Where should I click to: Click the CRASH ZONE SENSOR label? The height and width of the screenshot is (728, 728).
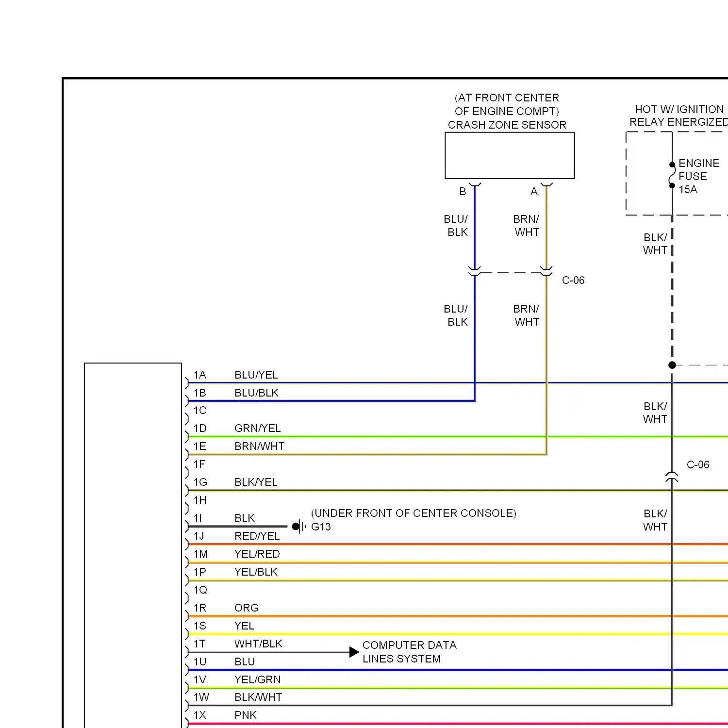pyautogui.click(x=507, y=125)
